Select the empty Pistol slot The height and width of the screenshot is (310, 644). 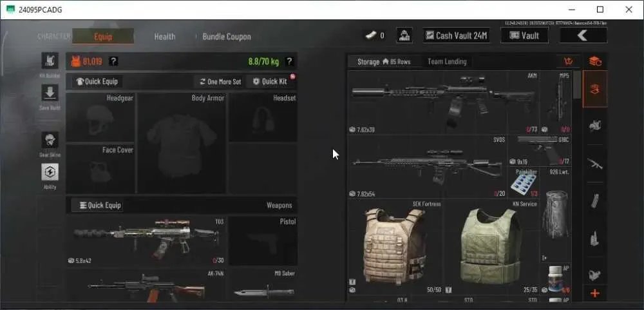click(263, 241)
